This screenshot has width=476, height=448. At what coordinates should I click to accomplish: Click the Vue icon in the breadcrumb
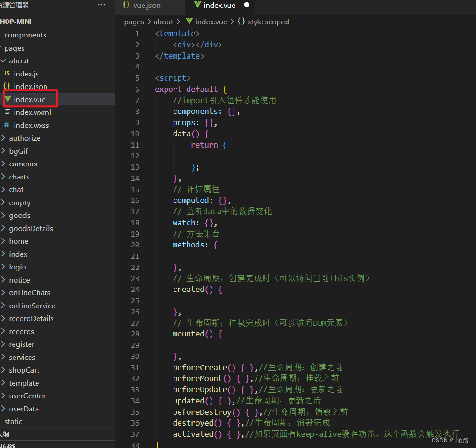click(189, 21)
